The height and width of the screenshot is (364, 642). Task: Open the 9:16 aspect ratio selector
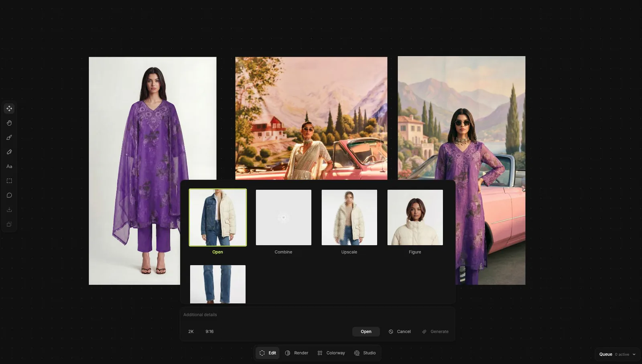(209, 331)
